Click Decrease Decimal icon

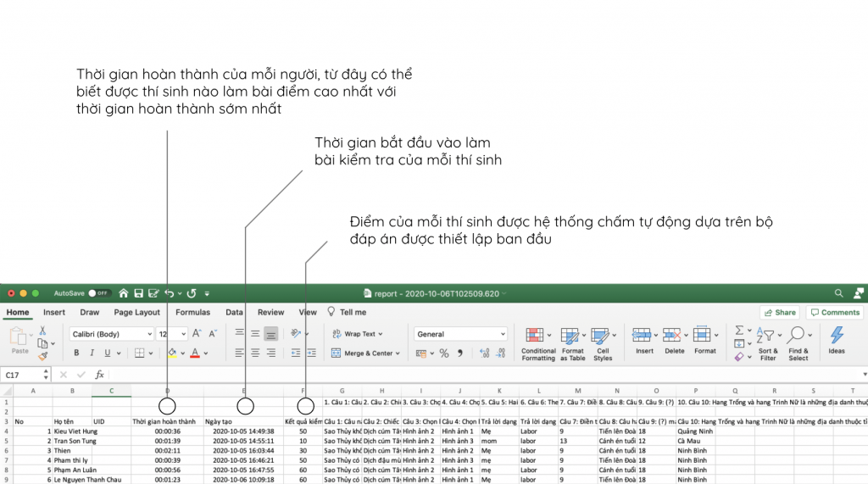(x=501, y=353)
